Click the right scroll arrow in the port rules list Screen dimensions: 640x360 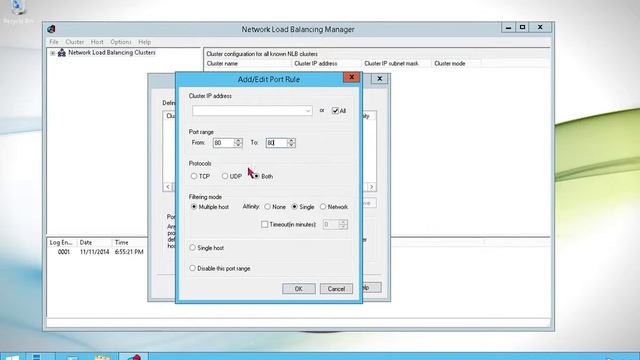pyautogui.click(x=371, y=187)
